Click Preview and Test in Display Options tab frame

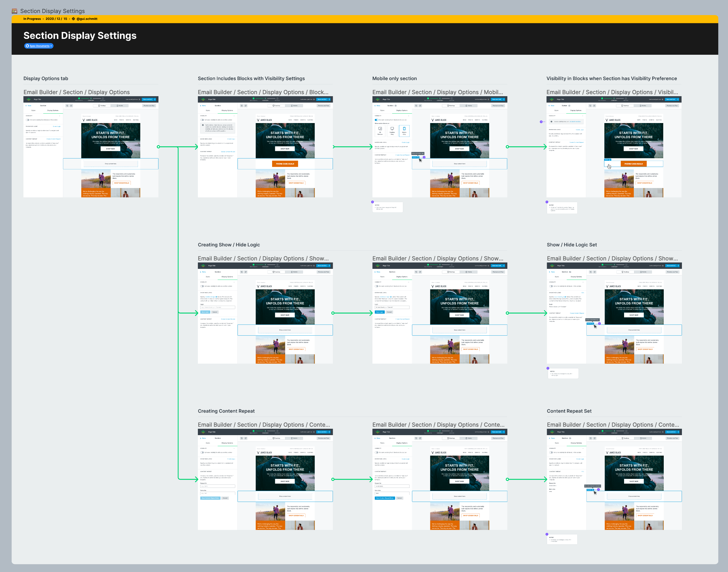(149, 105)
